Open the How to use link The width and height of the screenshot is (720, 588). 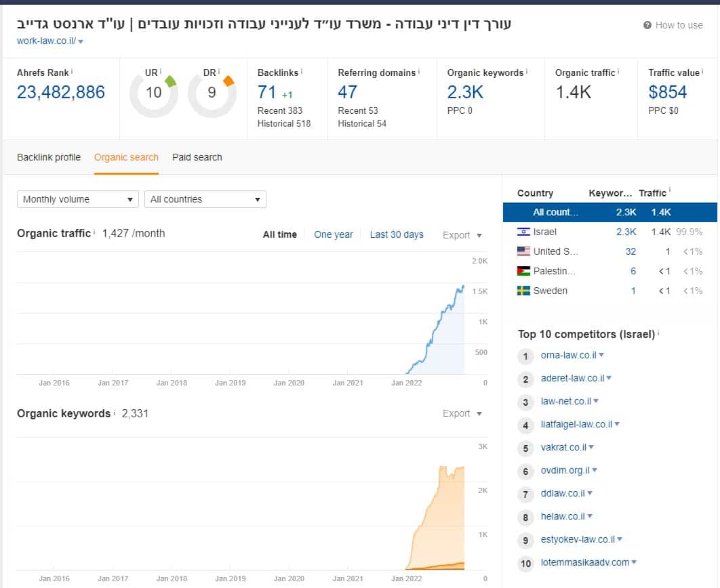[x=679, y=25]
